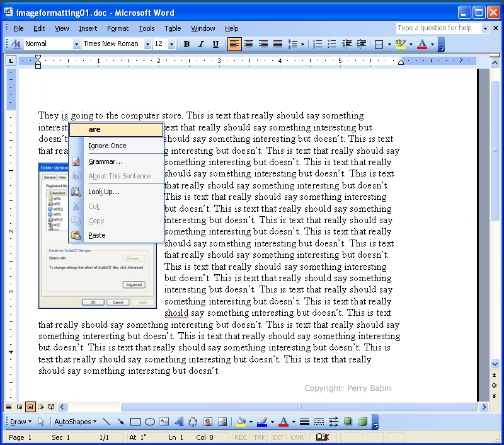Toggle bold formatting
Image resolution: width=504 pixels, height=445 pixels.
pyautogui.click(x=186, y=43)
